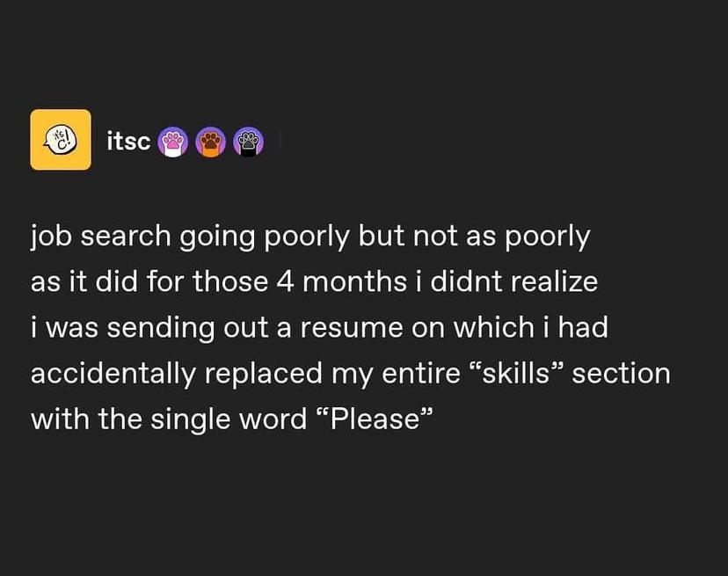Click the line starting "i was sending out"

pyautogui.click(x=319, y=327)
